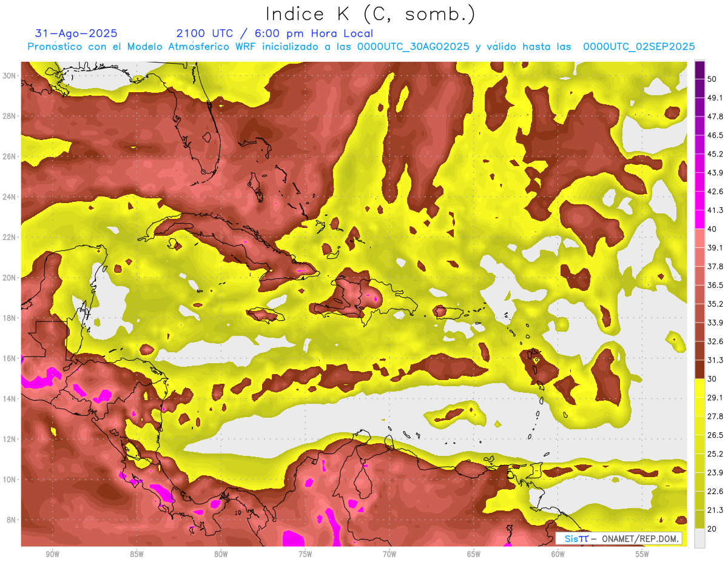The height and width of the screenshot is (562, 728).
Task: Click the '24N' latitude label
Action: [x=10, y=196]
